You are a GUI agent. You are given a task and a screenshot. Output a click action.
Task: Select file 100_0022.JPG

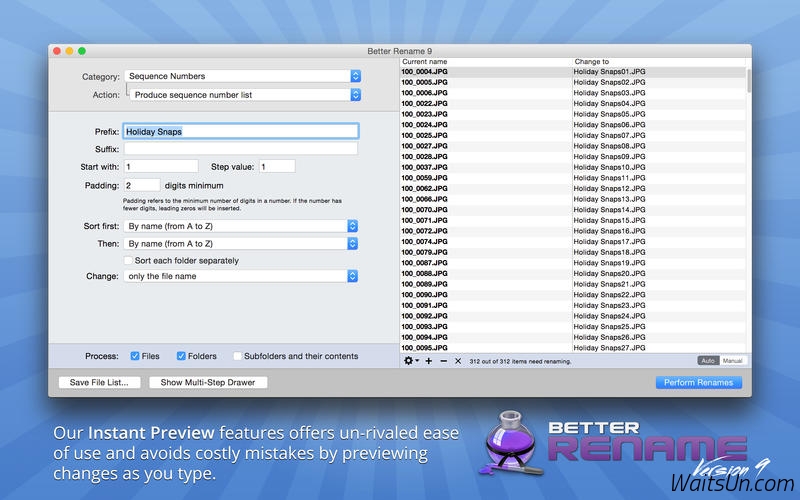pyautogui.click(x=424, y=104)
